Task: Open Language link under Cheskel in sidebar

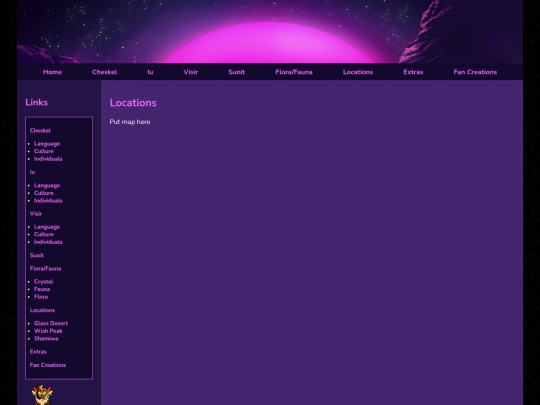Action: (47, 144)
